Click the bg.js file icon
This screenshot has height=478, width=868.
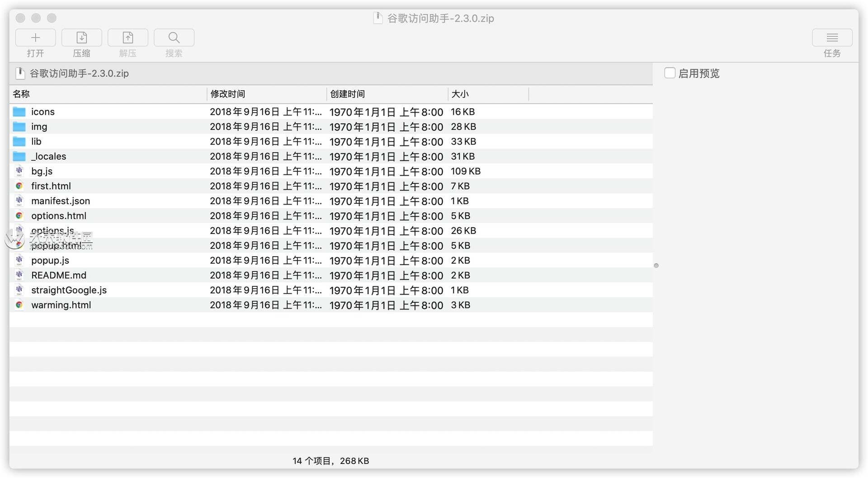pos(19,171)
